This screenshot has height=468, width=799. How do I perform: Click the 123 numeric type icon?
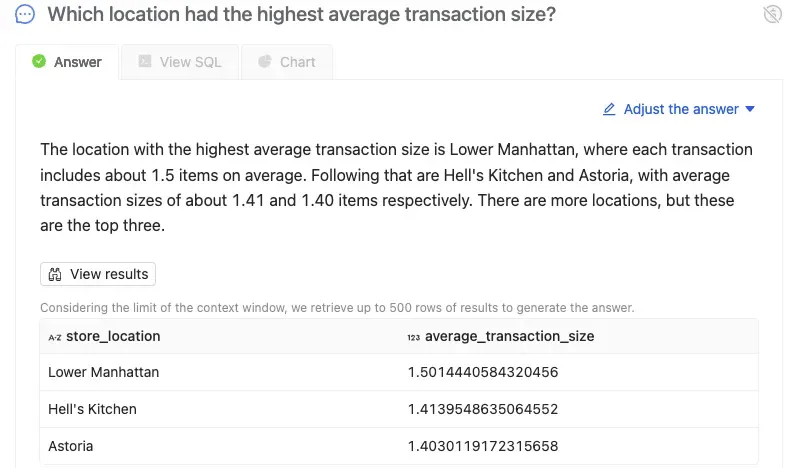click(x=413, y=337)
